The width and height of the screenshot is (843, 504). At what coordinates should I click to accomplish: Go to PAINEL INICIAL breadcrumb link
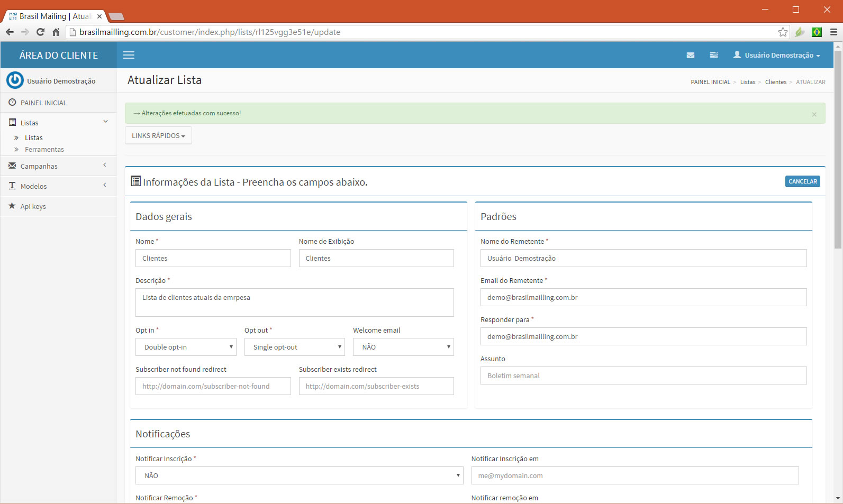[x=710, y=82]
